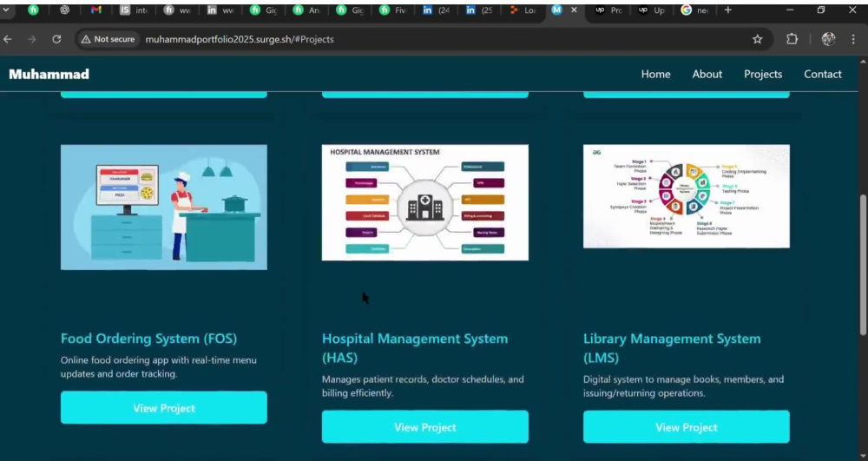
Task: View Project for Hospital Management System
Action: click(425, 427)
